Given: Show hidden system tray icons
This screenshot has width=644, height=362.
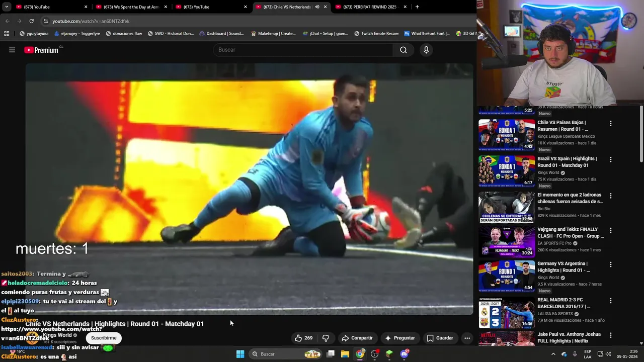Looking at the screenshot, I should click(553, 354).
